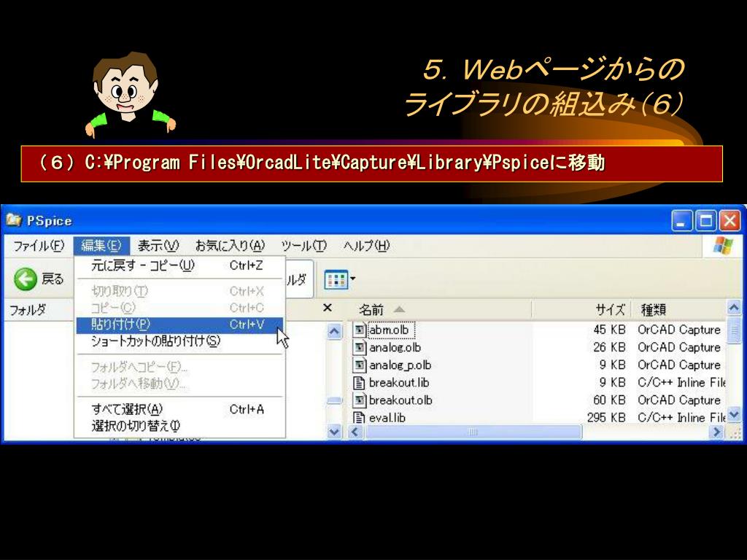
Task: Click the フォルダ pane header
Action: [28, 310]
